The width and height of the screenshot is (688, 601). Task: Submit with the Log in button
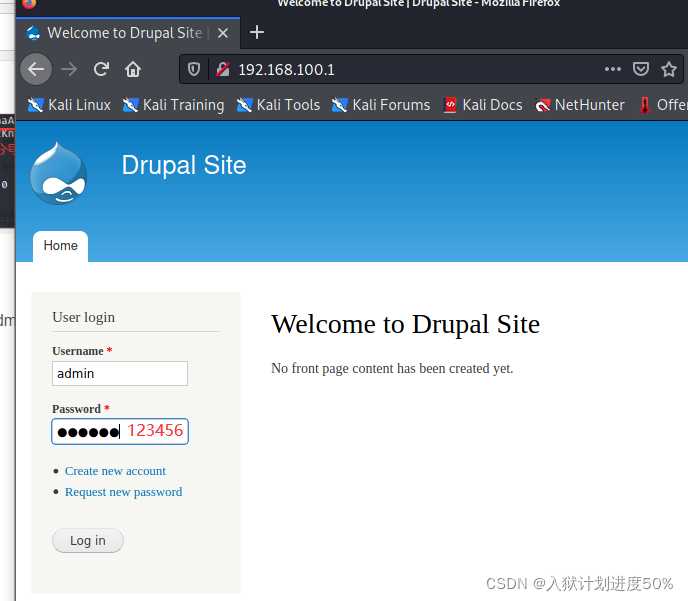[x=88, y=540]
